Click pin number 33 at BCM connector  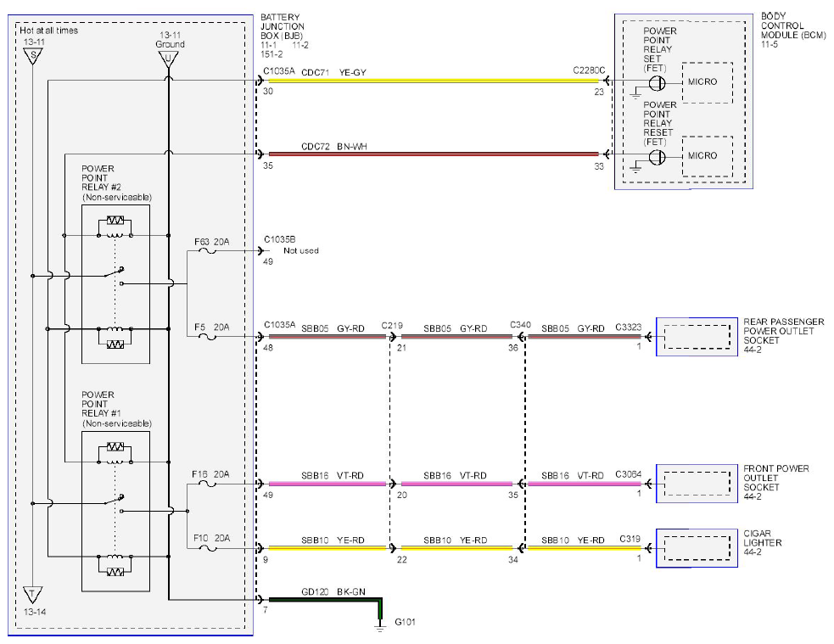[x=599, y=166]
